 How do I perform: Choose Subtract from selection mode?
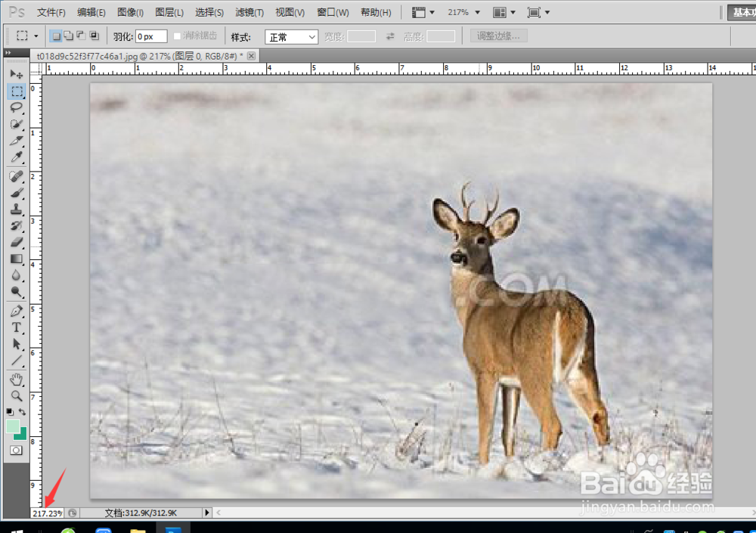pyautogui.click(x=81, y=36)
